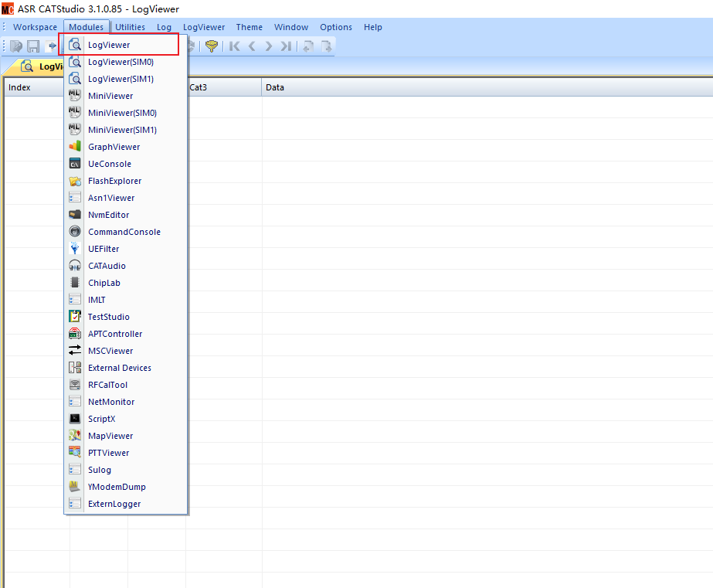Jump to the first record toolbar arrow
Screen dimensions: 713x588
click(x=235, y=46)
